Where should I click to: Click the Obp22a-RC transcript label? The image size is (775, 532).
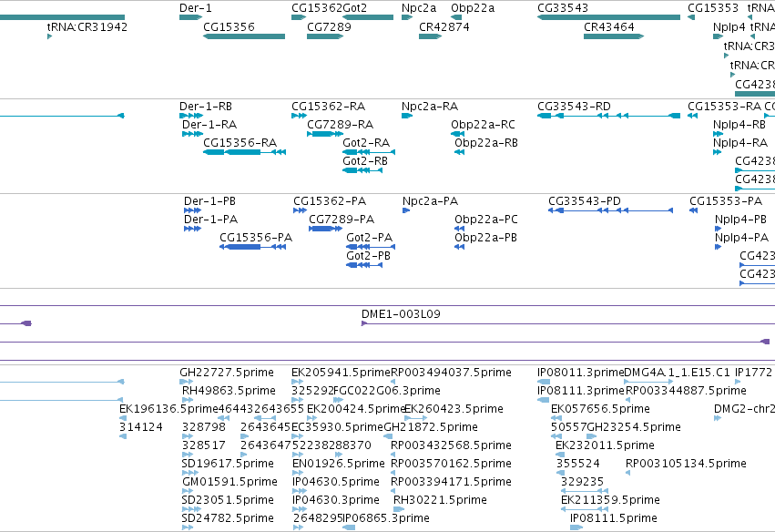click(483, 125)
